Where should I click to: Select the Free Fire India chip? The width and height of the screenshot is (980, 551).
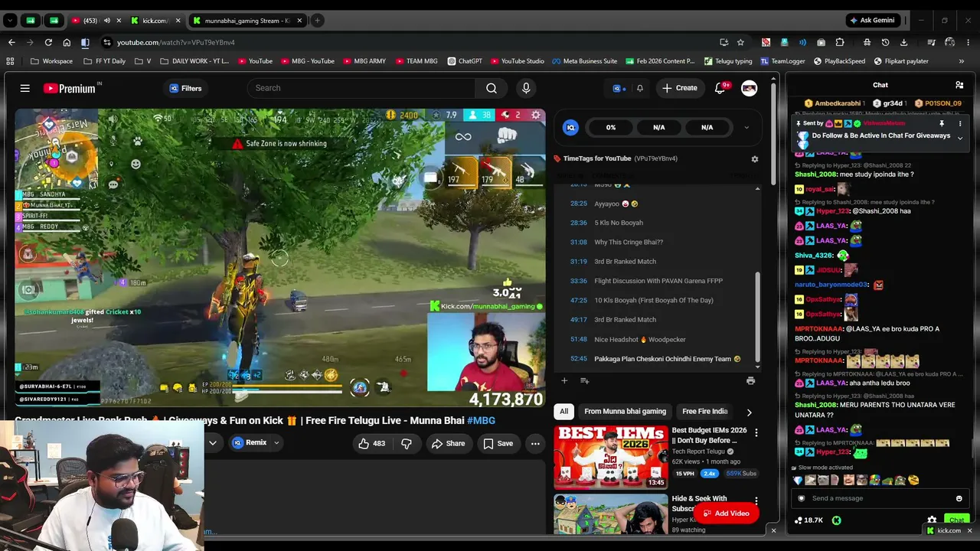tap(705, 412)
